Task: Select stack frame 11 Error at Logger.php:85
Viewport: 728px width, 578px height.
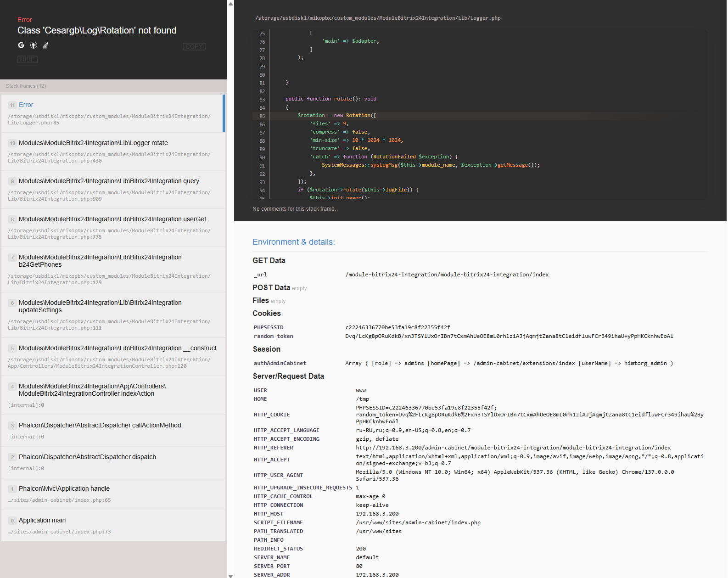Action: coord(113,113)
